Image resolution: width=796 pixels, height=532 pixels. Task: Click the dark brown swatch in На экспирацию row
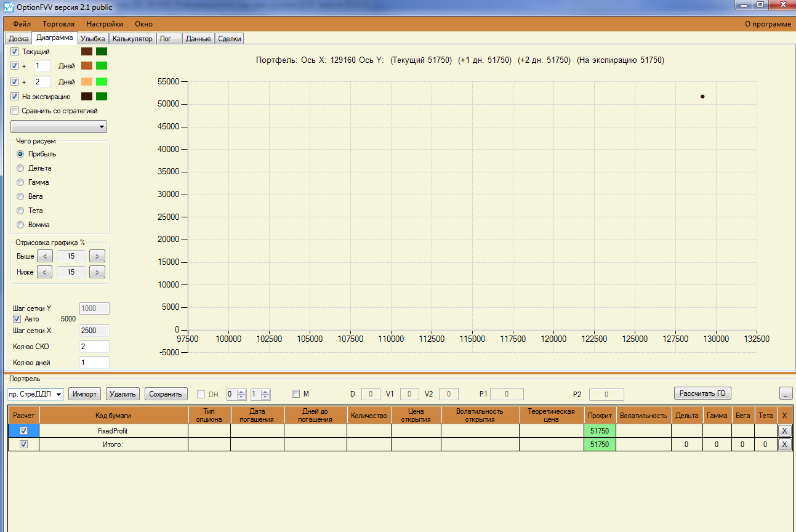(x=87, y=97)
